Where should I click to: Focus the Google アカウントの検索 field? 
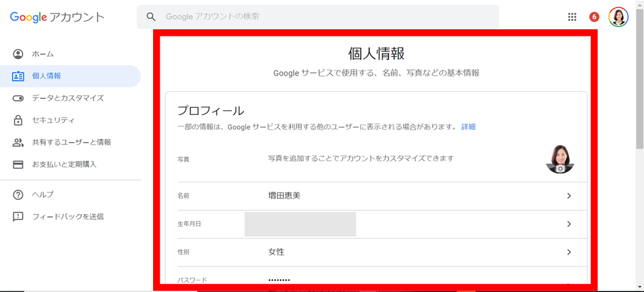click(318, 17)
